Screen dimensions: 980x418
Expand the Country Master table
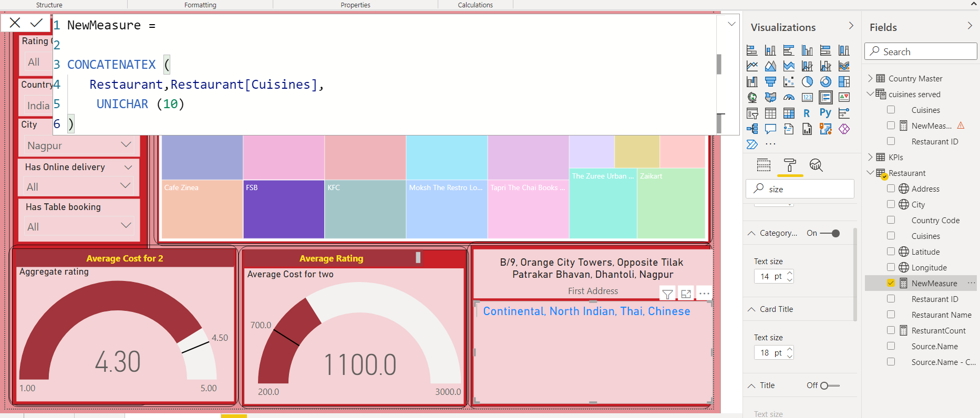[x=870, y=78]
